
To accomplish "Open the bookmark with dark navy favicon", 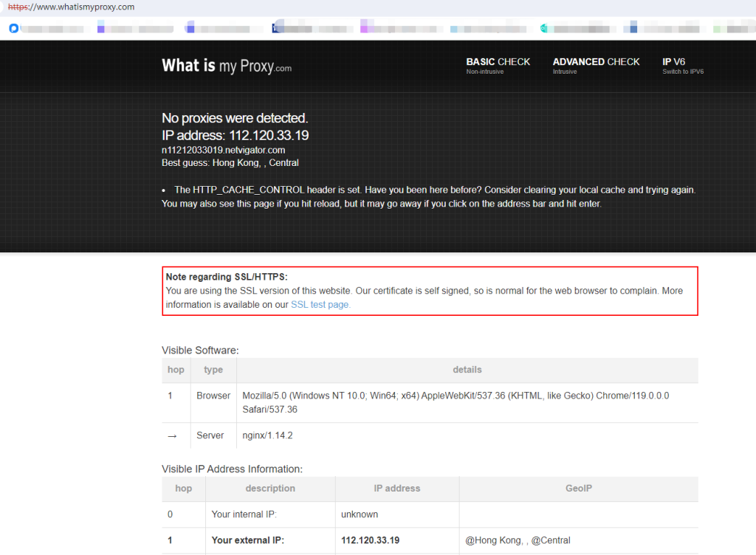I will tap(276, 29).
